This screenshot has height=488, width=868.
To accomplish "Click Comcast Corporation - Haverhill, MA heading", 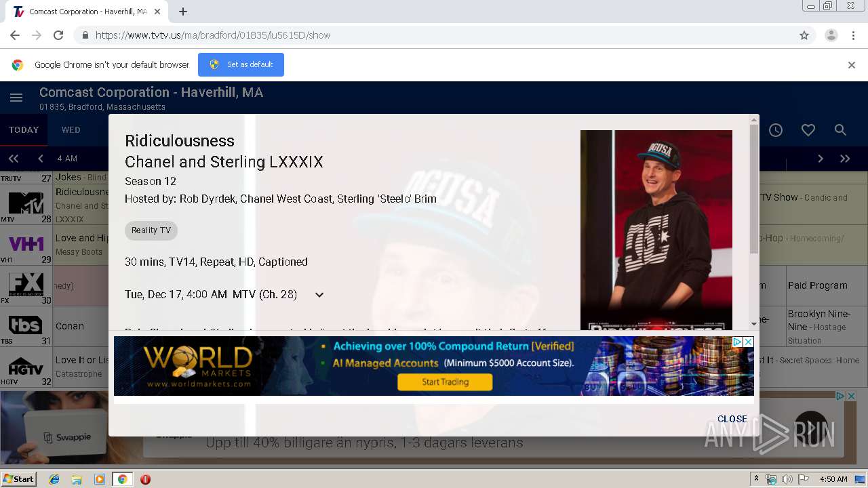I will click(x=151, y=92).
